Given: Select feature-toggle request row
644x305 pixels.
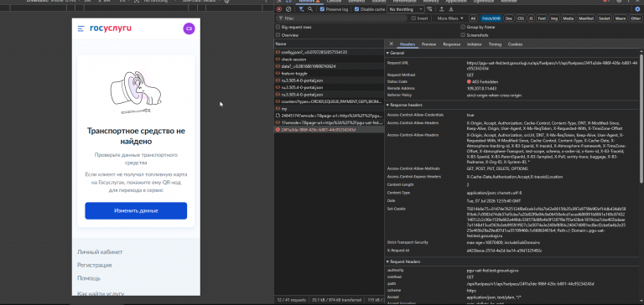Looking at the screenshot, I should (329, 74).
